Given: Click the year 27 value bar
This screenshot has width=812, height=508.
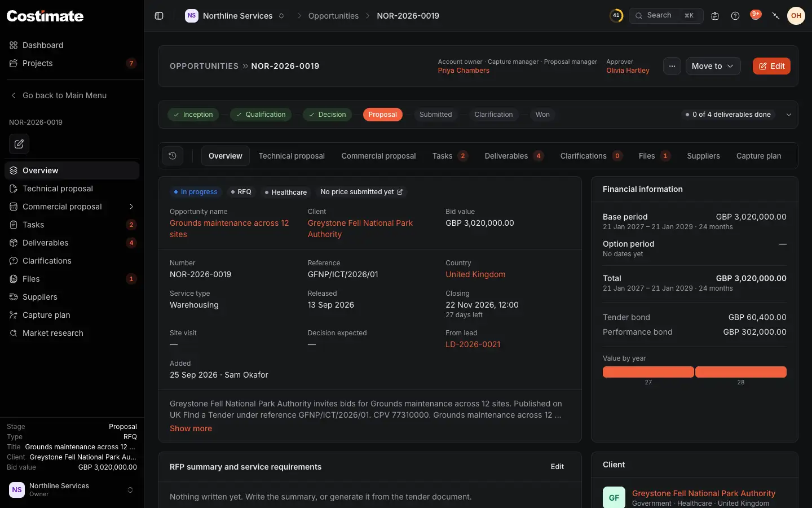Looking at the screenshot, I should [x=648, y=372].
